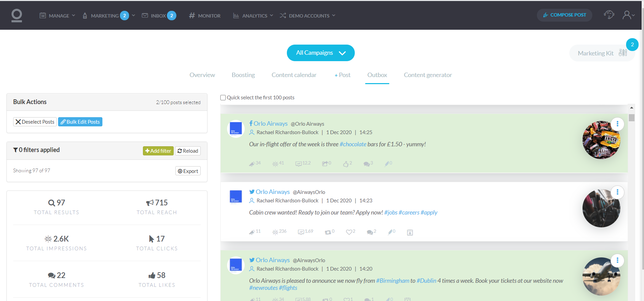Open the cabin seats post thumbnail
This screenshot has height=301, width=644.
(601, 208)
